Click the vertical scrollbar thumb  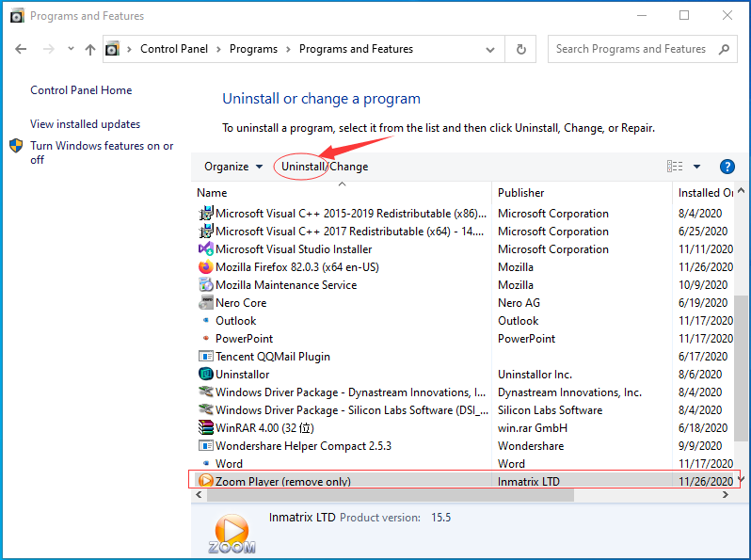[x=741, y=368]
